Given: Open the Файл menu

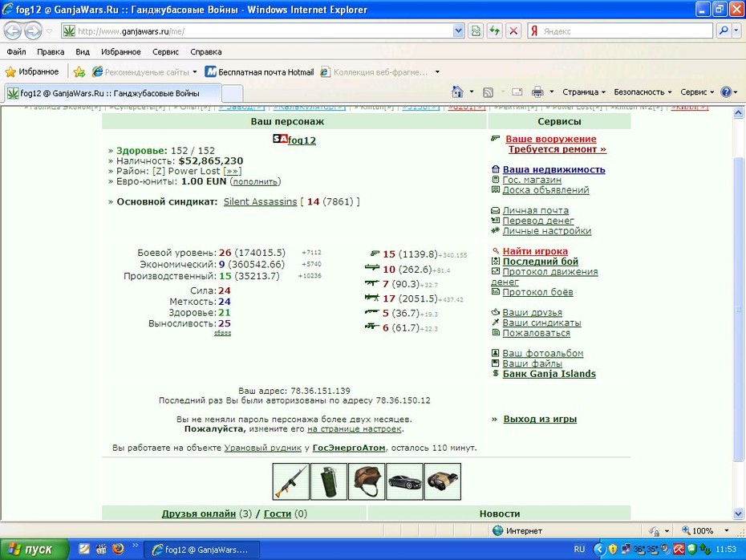Looking at the screenshot, I should click(16, 52).
